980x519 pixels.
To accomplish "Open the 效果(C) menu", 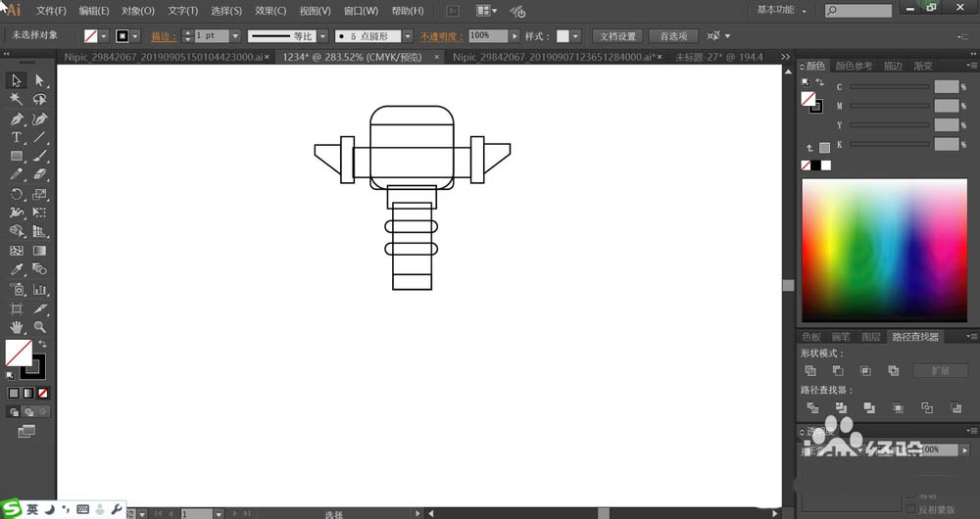I will coord(270,11).
